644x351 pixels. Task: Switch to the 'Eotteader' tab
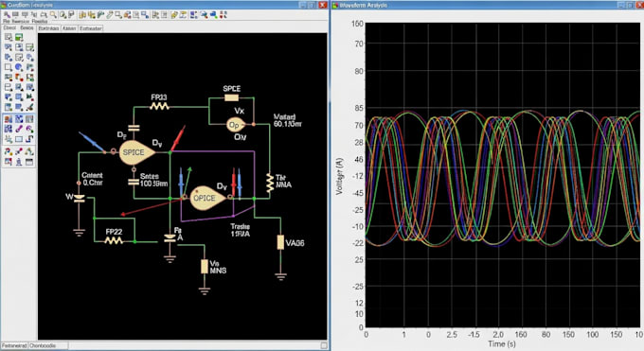click(91, 28)
